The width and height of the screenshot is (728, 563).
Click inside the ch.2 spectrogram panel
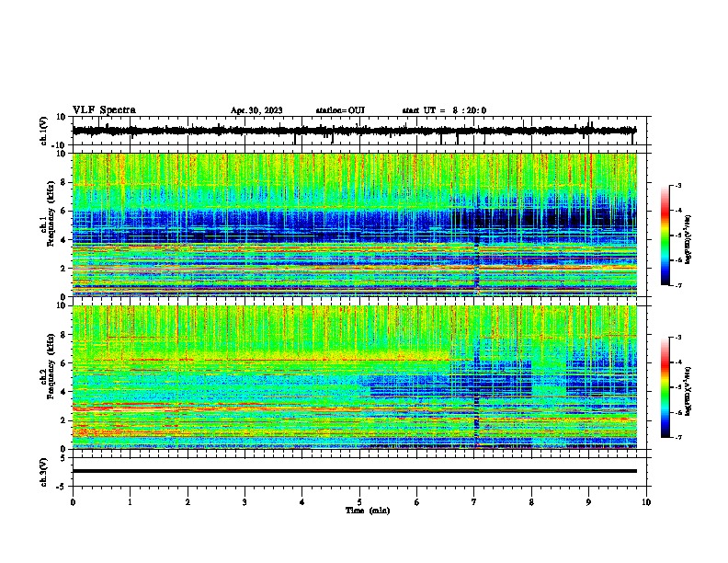[354, 377]
